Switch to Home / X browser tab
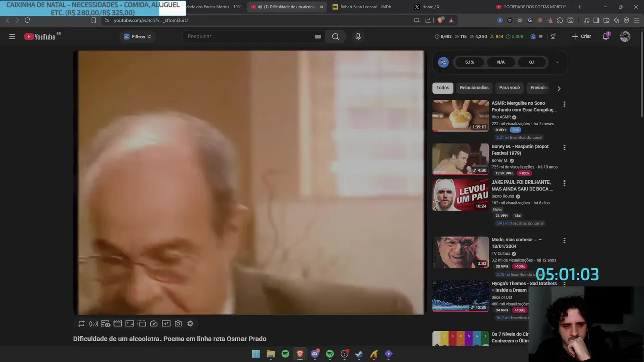The image size is (644, 362). click(x=431, y=7)
